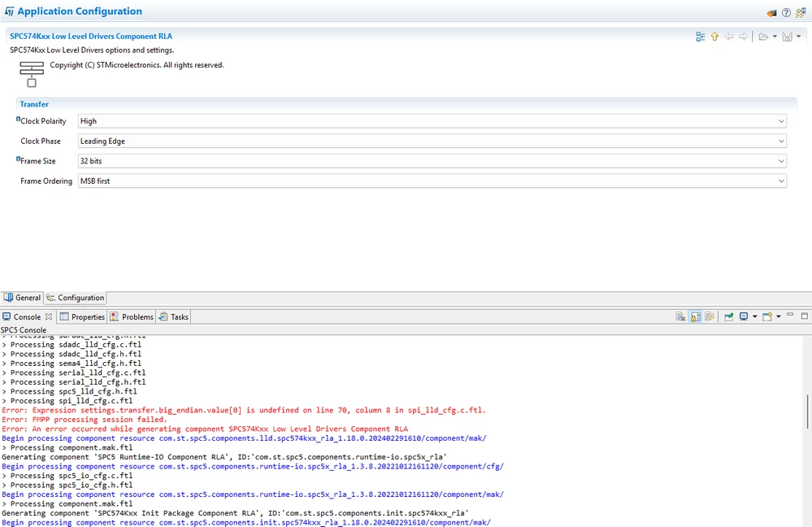Click 'Processing spi_lld_cfg.c.ftl' console line
Screen dimensions: 812x527
[x=67, y=401]
